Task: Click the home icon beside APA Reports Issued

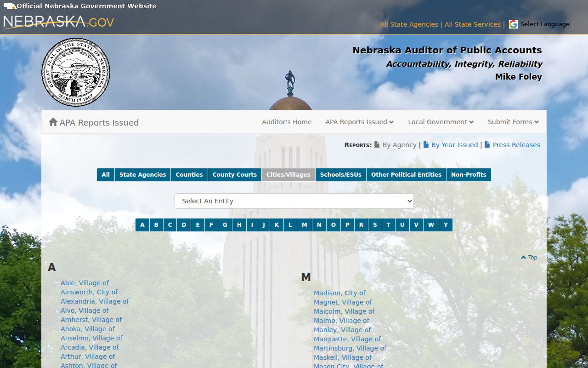Action: click(53, 122)
